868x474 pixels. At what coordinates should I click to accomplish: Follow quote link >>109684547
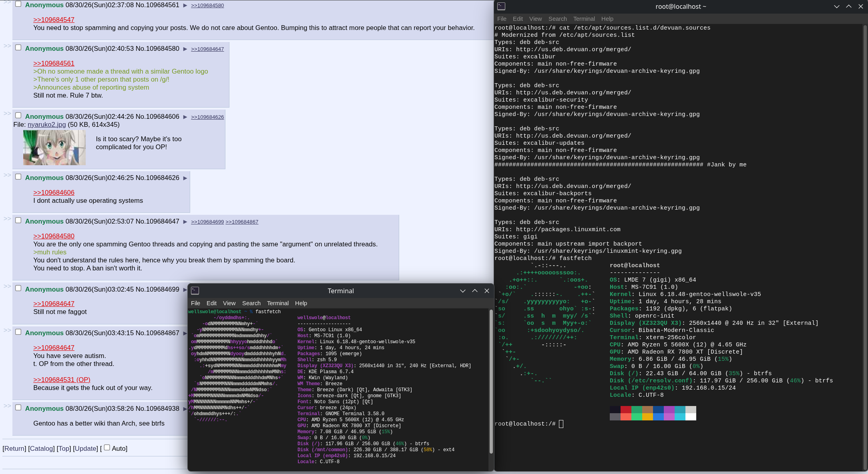(54, 20)
